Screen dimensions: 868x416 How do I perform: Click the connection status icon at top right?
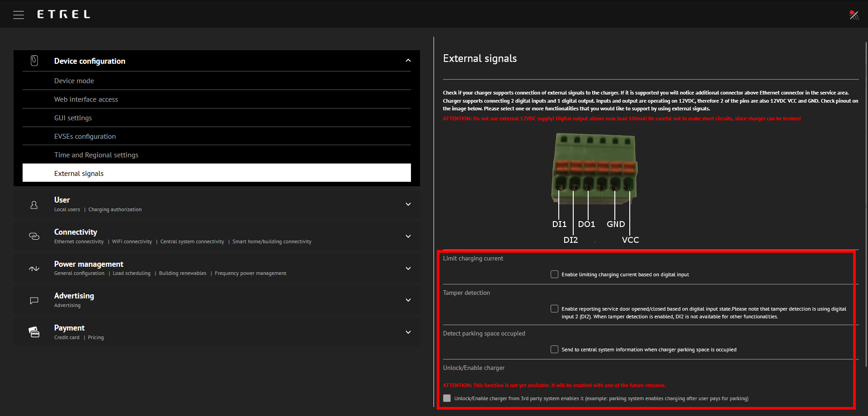click(854, 15)
